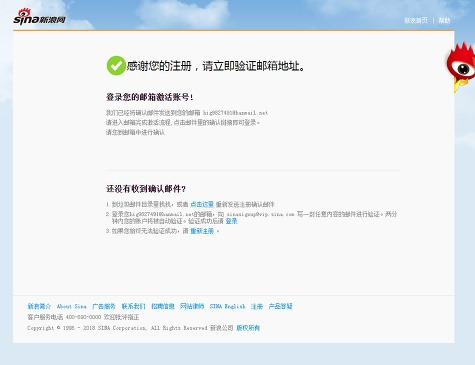The image size is (475, 365).
Task: Click the blue 登录 link after verification text
Action: coord(231,221)
